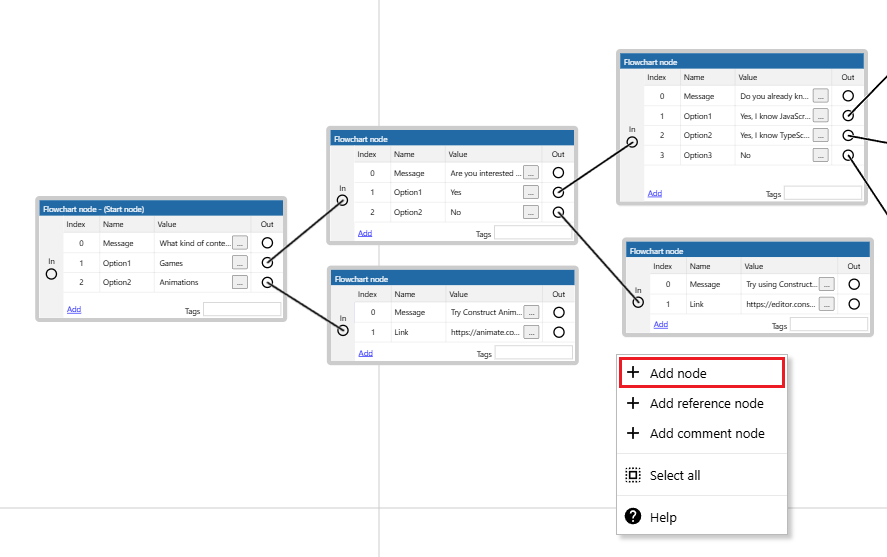The width and height of the screenshot is (887, 557).
Task: Focus Tags field in 'Try using Construct' node
Action: click(x=829, y=325)
